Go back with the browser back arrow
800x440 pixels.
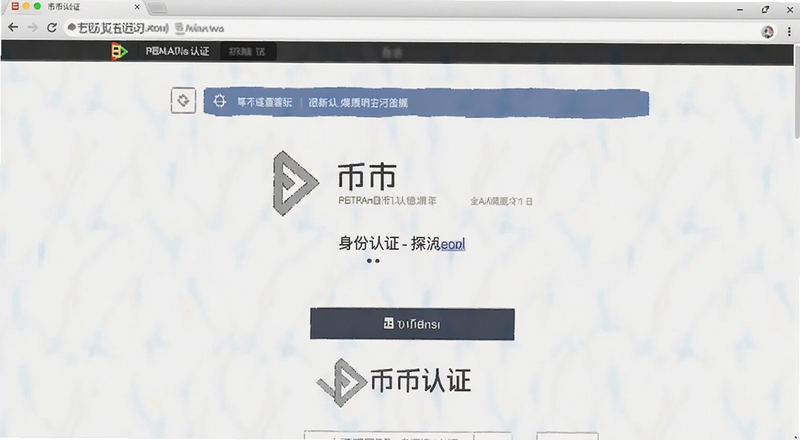pyautogui.click(x=13, y=28)
